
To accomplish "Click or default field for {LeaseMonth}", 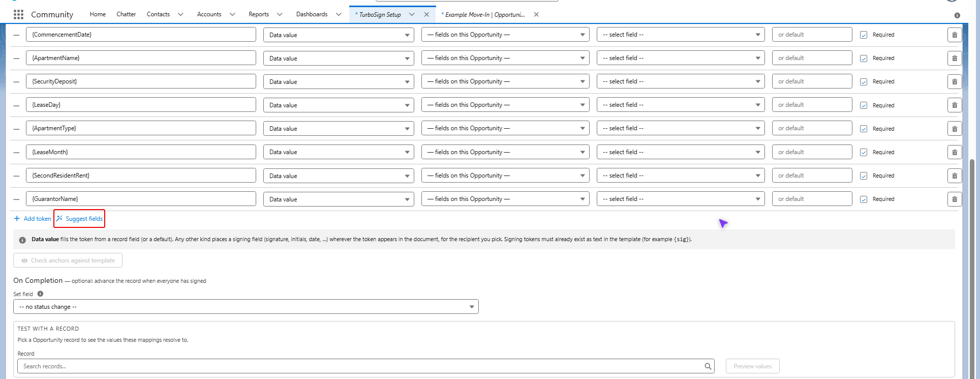I will point(812,152).
